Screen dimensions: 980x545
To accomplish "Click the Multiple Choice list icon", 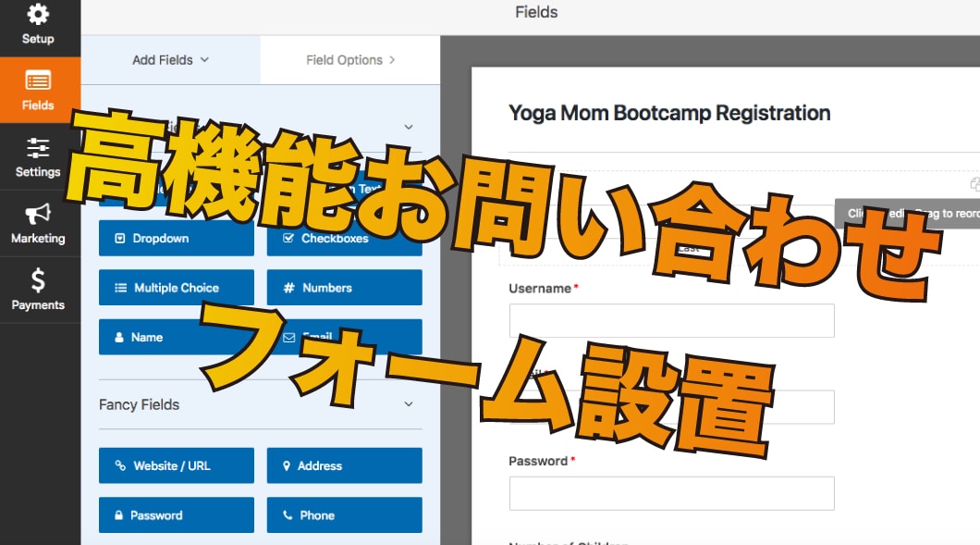I will pyautogui.click(x=120, y=288).
